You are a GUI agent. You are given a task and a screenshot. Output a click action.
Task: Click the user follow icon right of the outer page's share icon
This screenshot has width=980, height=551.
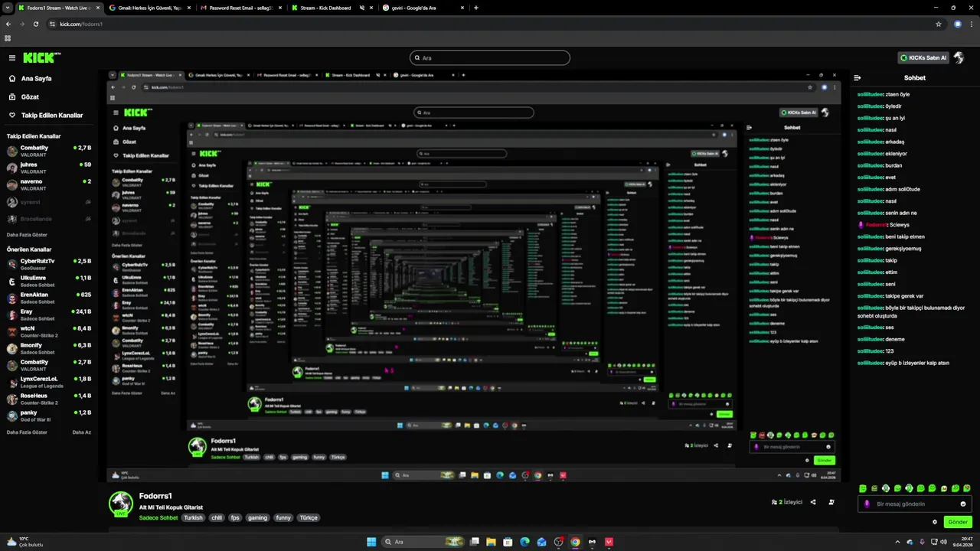[832, 503]
